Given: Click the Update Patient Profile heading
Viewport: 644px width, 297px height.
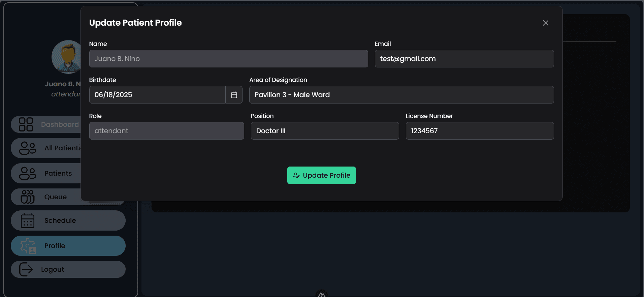Looking at the screenshot, I should point(135,23).
